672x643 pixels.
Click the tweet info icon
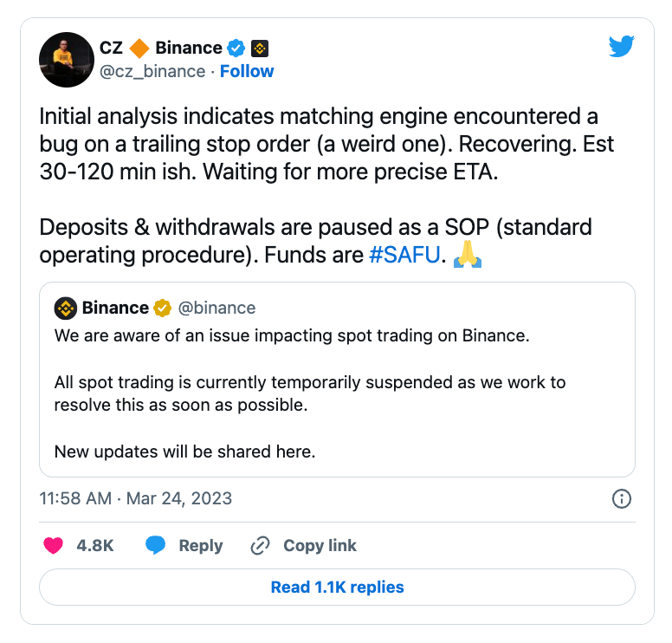621,498
